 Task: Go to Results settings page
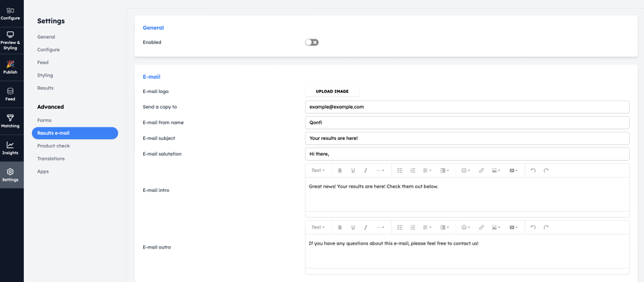(x=45, y=88)
